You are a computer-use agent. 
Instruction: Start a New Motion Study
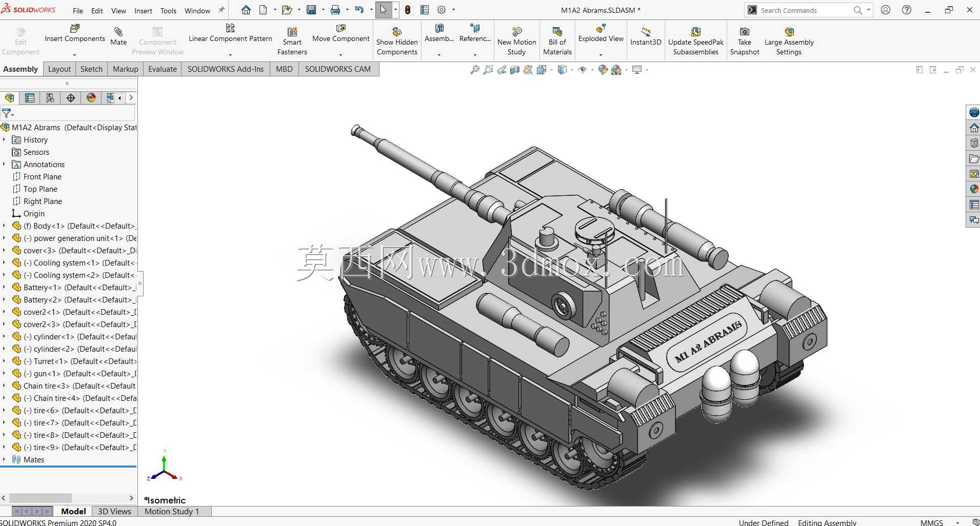516,41
